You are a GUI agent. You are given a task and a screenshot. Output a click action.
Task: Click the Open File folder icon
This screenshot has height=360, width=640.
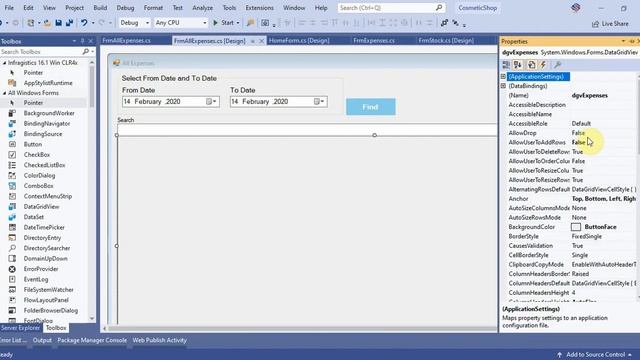coord(47,23)
